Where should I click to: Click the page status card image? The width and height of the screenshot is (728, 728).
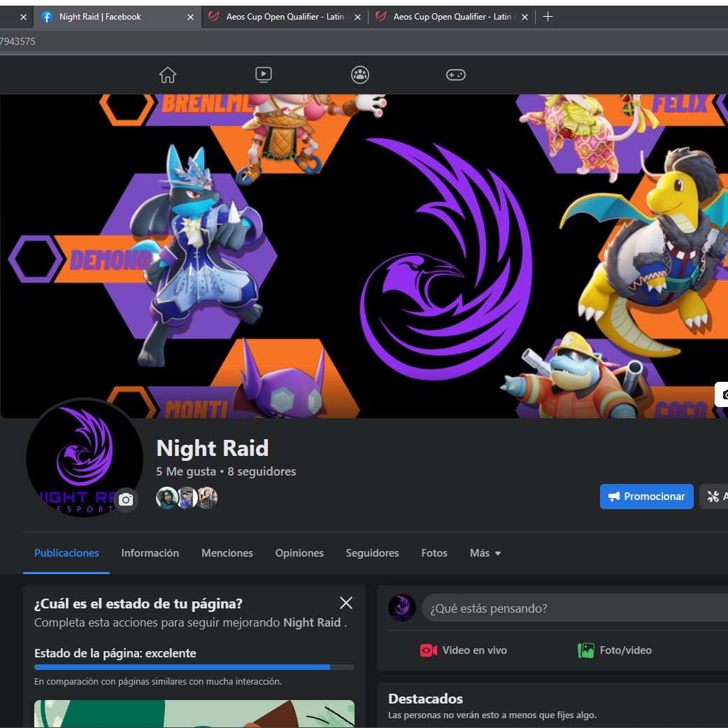tap(194, 713)
